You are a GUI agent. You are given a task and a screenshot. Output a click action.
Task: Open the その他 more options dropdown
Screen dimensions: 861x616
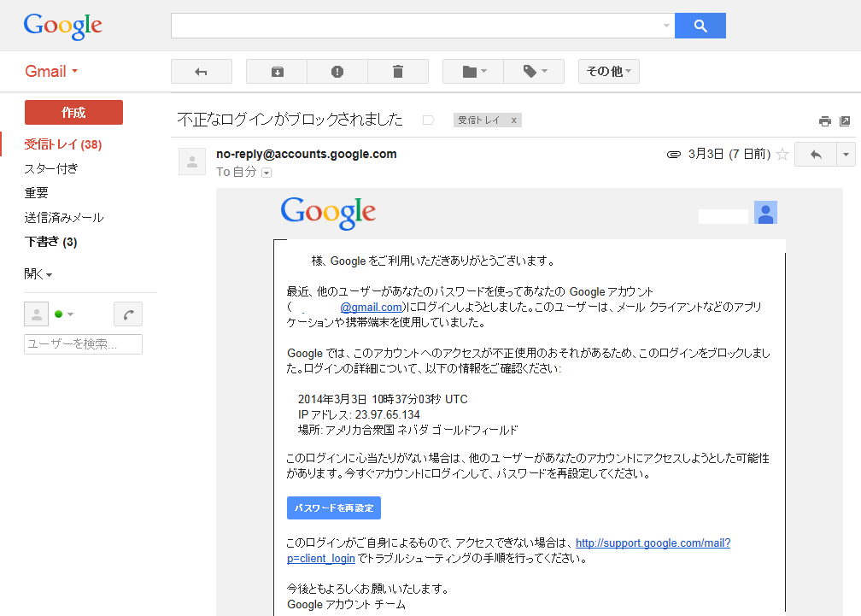(x=608, y=72)
